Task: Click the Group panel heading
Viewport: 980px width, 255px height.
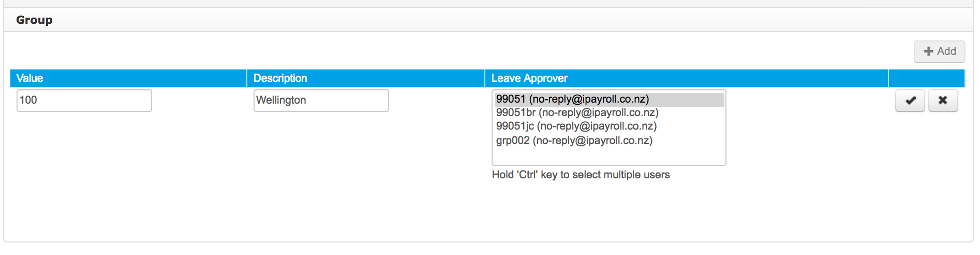Action: [x=34, y=20]
